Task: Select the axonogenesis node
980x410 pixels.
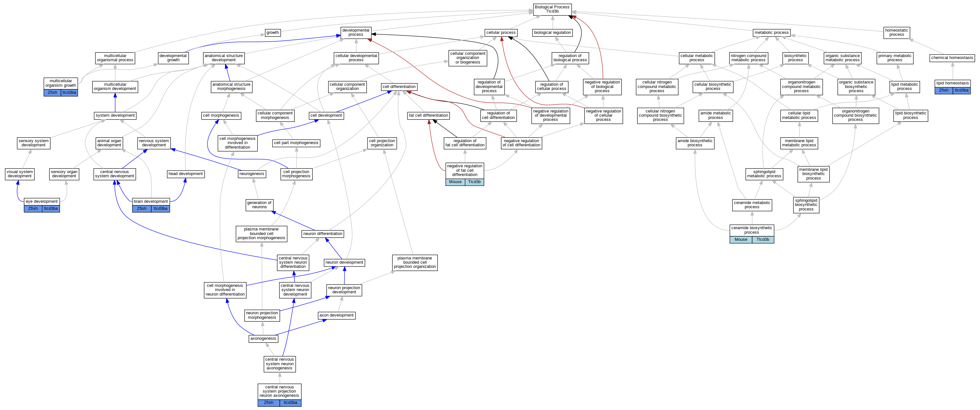Action: (263, 338)
